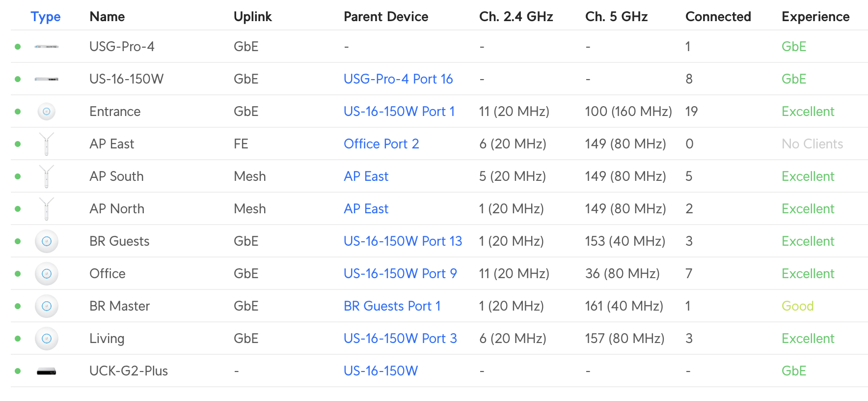Click the BR Master access point icon
This screenshot has width=868, height=401.
46,306
